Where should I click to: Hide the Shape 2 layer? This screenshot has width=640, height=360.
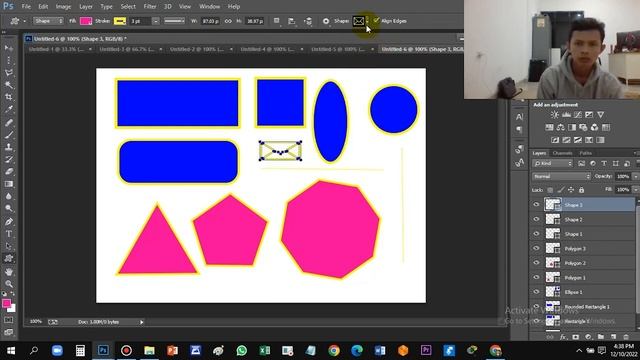pos(536,219)
